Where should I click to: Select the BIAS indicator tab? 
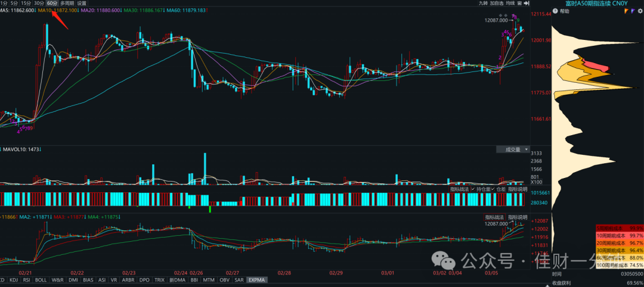(88, 280)
